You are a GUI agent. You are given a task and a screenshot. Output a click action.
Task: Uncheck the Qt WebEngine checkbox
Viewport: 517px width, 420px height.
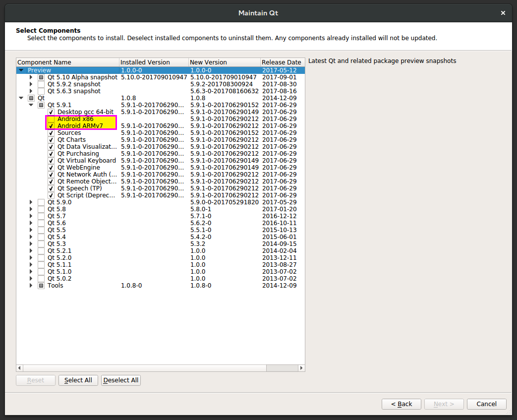point(51,168)
